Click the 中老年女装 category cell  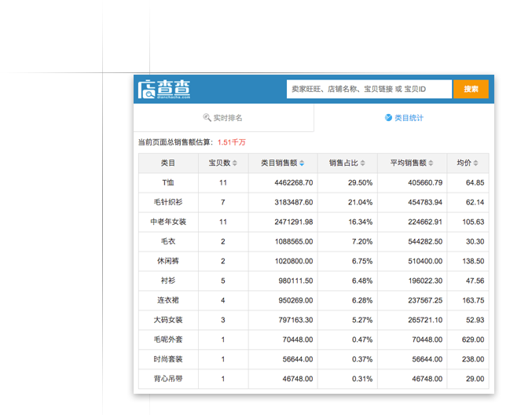tap(168, 222)
